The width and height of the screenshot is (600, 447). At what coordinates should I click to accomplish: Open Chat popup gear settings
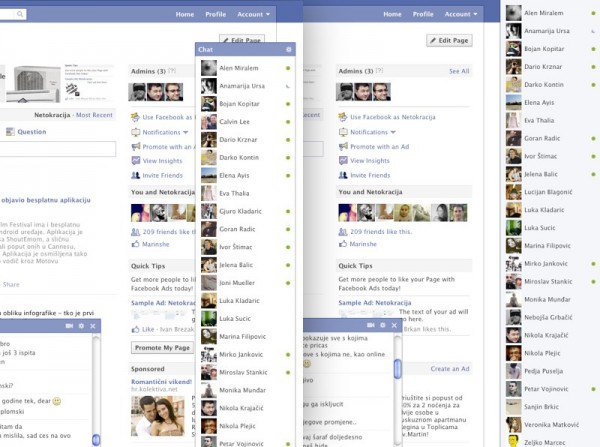[x=289, y=49]
